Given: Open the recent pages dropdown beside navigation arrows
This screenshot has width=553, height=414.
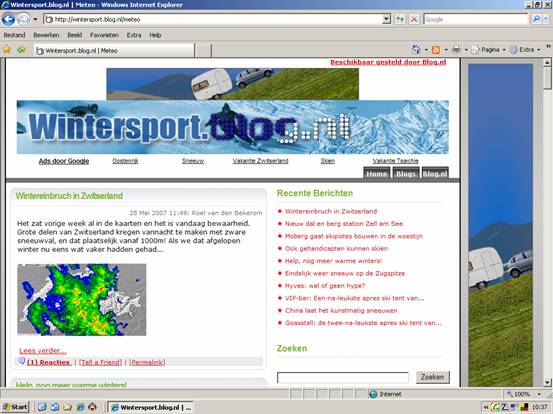Looking at the screenshot, I should [35, 19].
